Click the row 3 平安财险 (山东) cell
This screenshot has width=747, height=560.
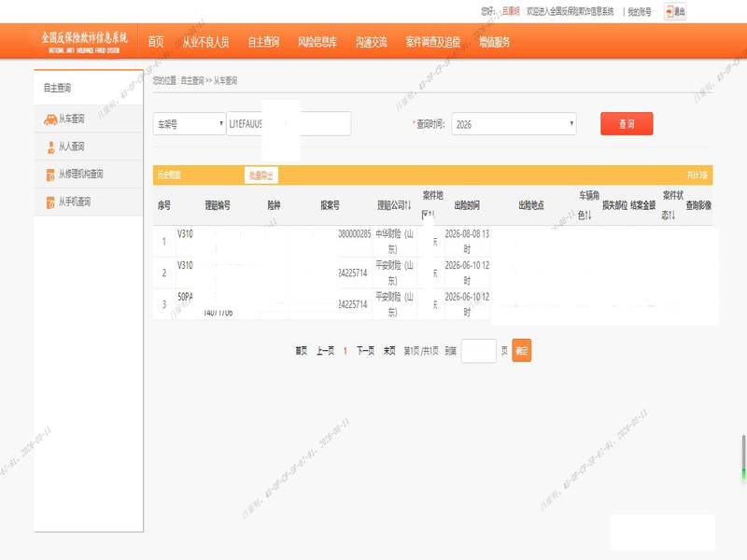(394, 304)
